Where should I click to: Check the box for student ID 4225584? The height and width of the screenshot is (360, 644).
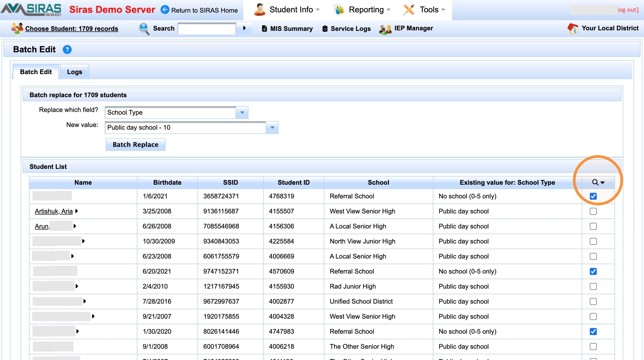593,241
